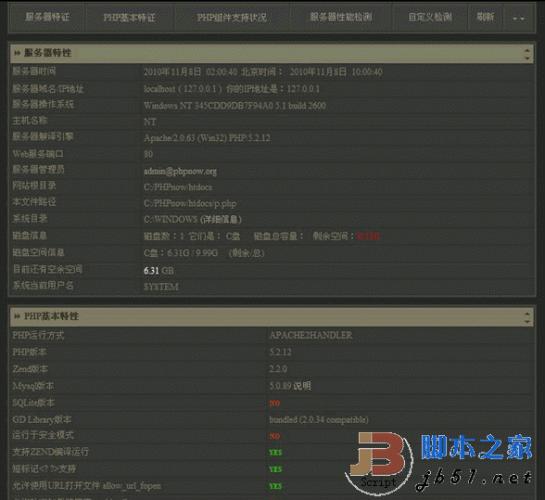545x500 pixels.
Task: Click the red remaining space value
Action: click(368, 237)
